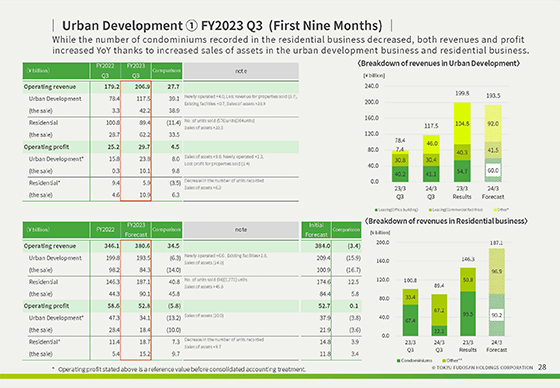Click the "Breakdown of revenues in Residential business" chart title
Viewport: 560px width, 388px height.
(446, 221)
